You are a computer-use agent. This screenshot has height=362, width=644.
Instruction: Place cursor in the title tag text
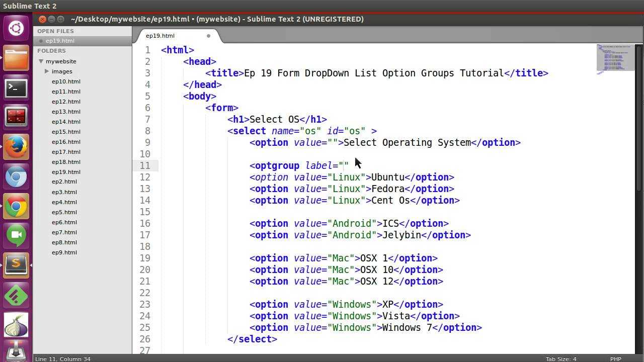(374, 73)
